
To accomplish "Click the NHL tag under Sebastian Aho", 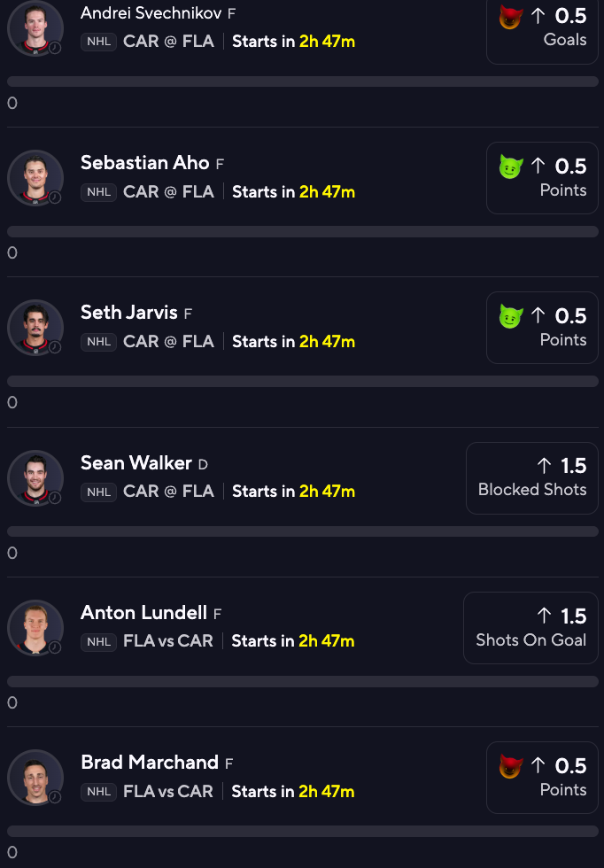I will (98, 192).
